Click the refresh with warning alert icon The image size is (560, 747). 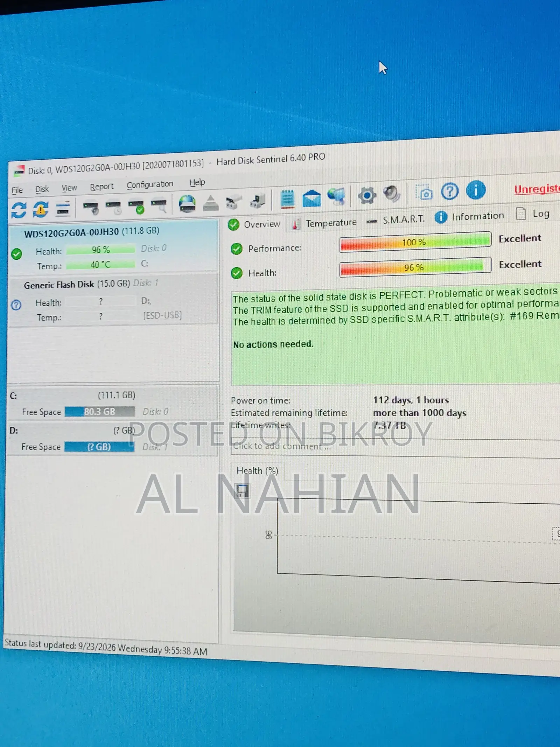[41, 209]
